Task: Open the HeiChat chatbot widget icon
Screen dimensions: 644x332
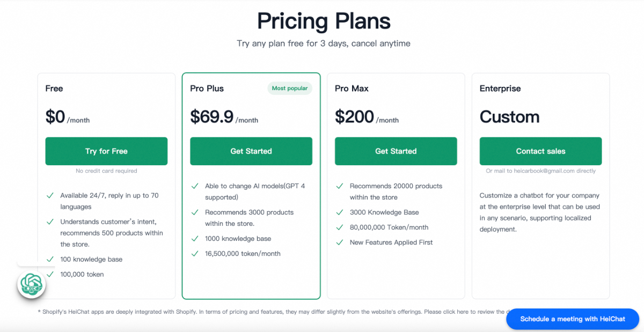Action: pos(31,284)
